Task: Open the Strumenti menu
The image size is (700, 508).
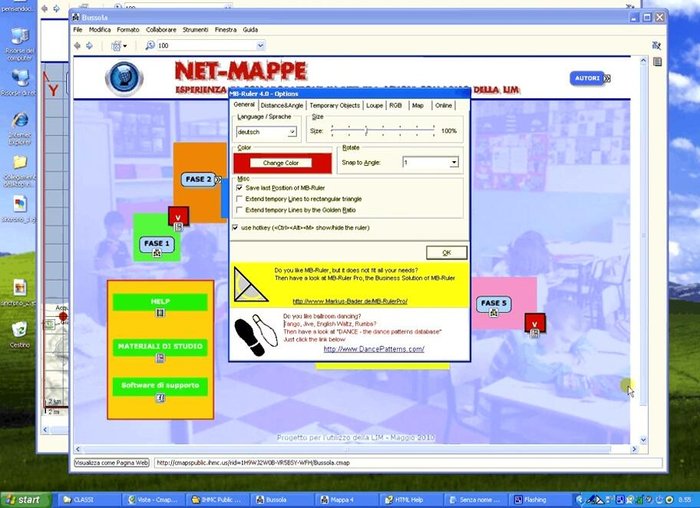Action: click(194, 30)
